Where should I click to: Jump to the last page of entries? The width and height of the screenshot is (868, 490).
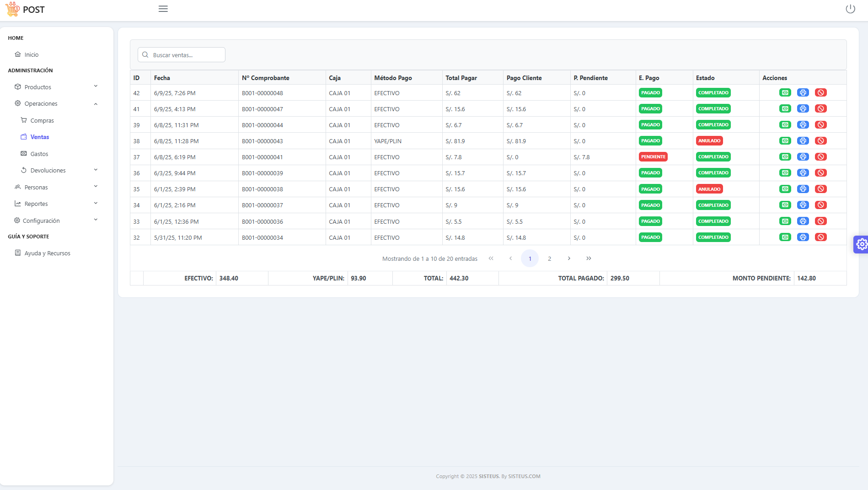coord(589,258)
